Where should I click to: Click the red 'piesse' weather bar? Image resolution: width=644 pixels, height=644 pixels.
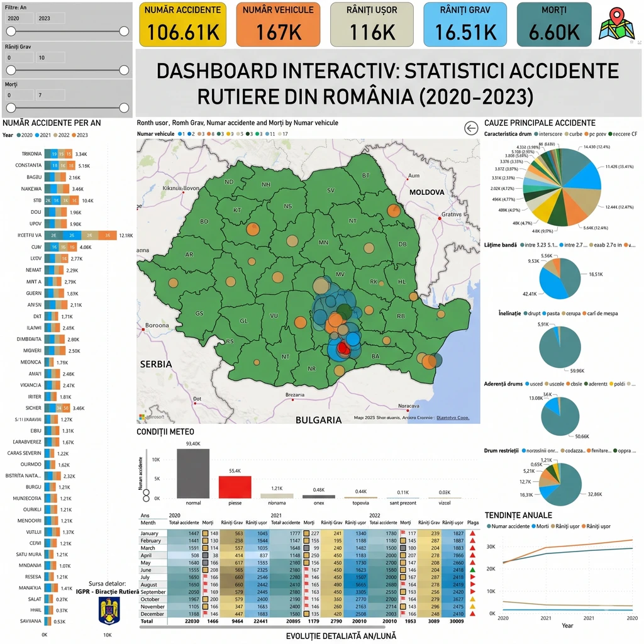tap(235, 487)
